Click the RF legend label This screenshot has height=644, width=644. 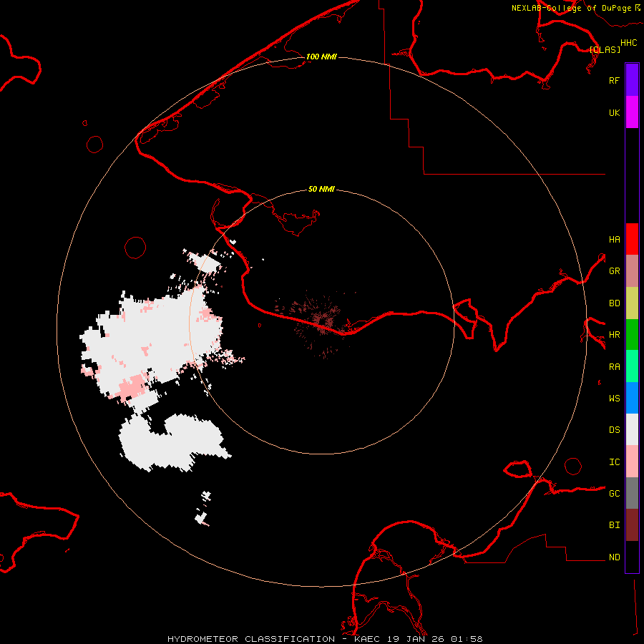[x=614, y=80]
